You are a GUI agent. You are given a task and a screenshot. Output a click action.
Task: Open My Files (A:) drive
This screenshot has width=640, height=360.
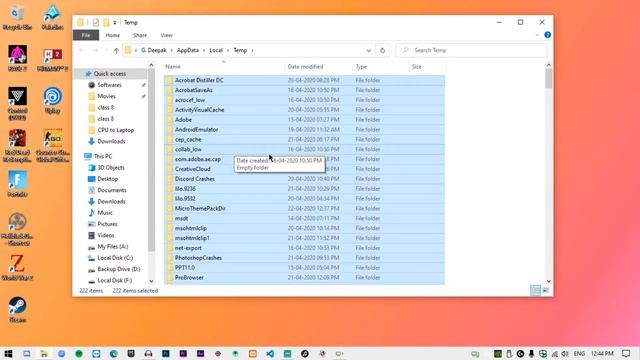pyautogui.click(x=112, y=247)
